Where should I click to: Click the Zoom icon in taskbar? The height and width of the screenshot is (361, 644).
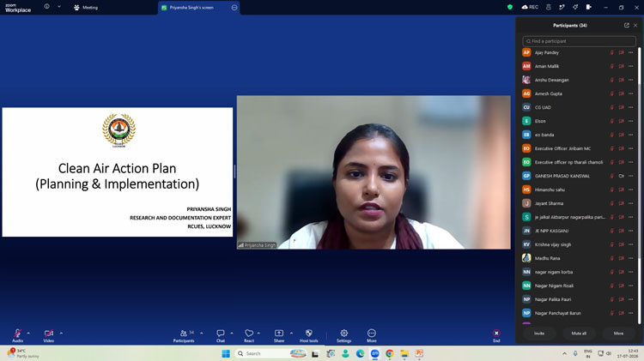[374, 353]
